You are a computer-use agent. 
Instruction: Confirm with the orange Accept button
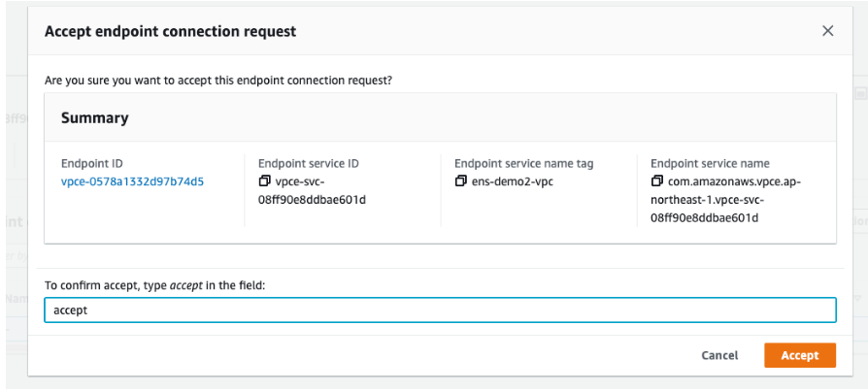799,355
